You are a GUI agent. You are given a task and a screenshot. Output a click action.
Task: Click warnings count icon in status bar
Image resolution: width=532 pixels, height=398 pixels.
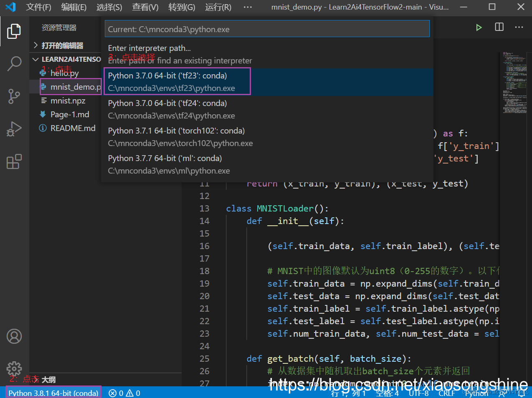[129, 393]
